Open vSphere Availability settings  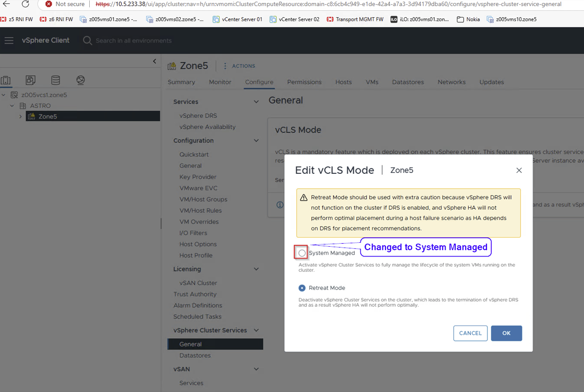(x=207, y=127)
